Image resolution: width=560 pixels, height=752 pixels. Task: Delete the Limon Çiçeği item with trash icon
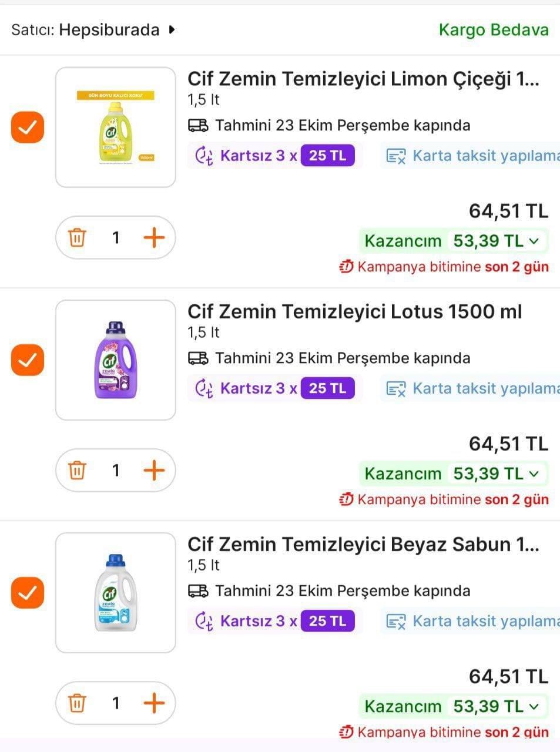(77, 238)
